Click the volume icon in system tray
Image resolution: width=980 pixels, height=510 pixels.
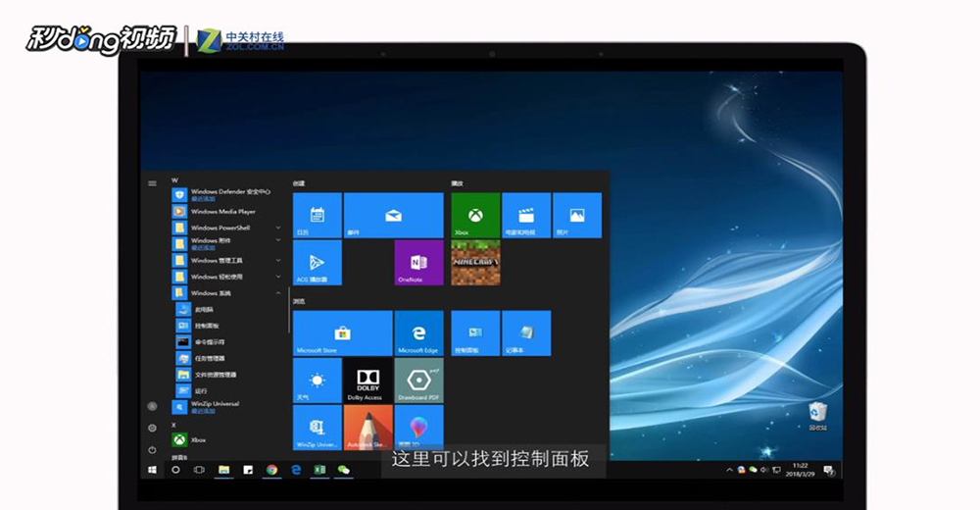coord(763,470)
